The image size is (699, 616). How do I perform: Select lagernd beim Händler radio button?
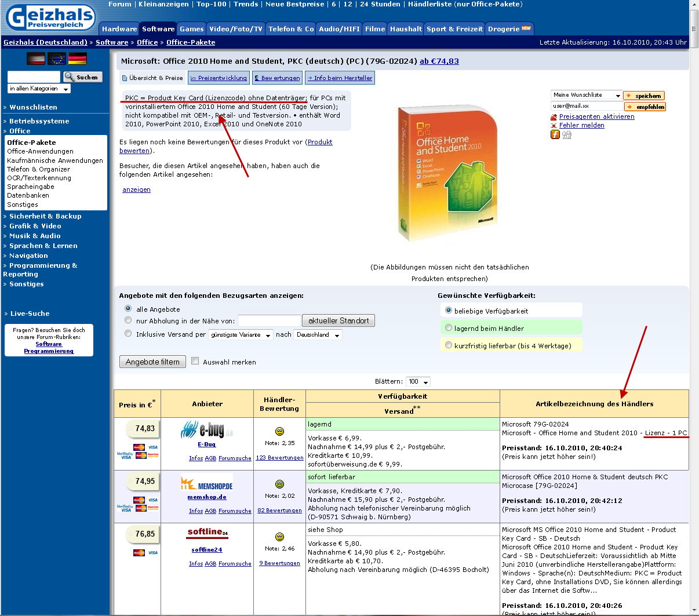[x=448, y=328]
